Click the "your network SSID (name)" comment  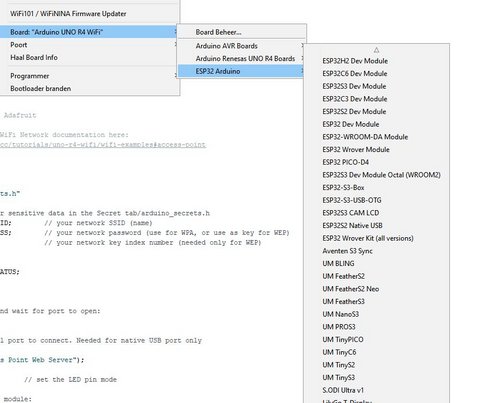(x=98, y=223)
